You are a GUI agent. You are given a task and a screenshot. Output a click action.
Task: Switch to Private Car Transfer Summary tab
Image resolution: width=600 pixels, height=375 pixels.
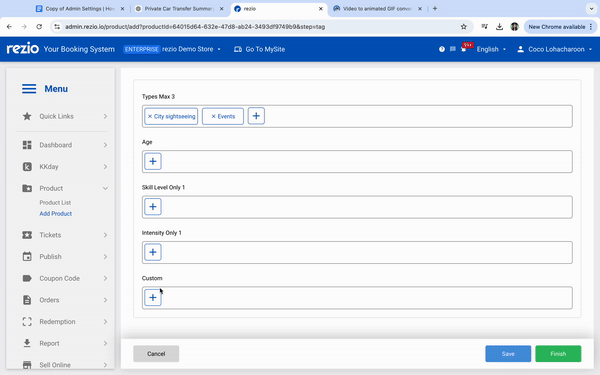click(179, 9)
